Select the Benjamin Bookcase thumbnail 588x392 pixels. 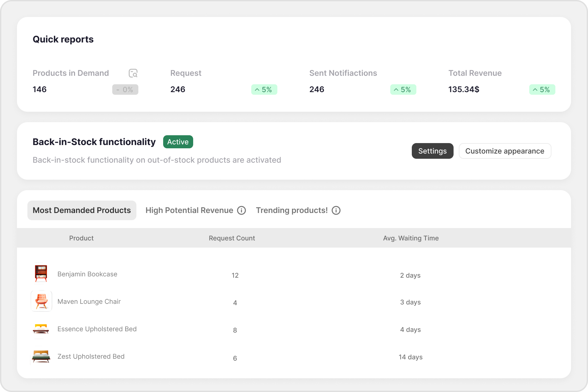point(41,274)
